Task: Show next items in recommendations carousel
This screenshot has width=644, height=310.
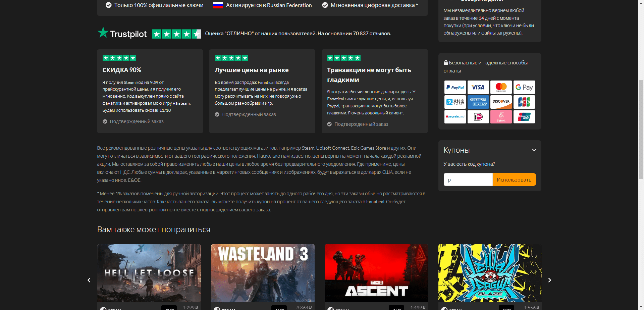Action: (549, 280)
